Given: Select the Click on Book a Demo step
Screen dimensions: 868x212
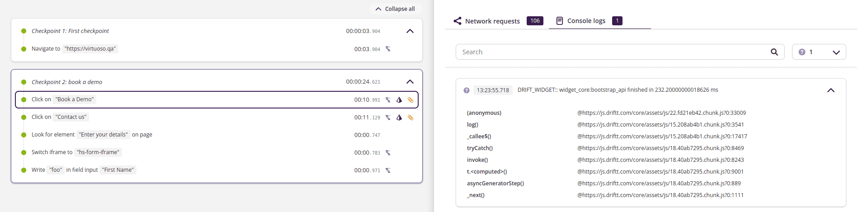Looking at the screenshot, I should point(217,100).
